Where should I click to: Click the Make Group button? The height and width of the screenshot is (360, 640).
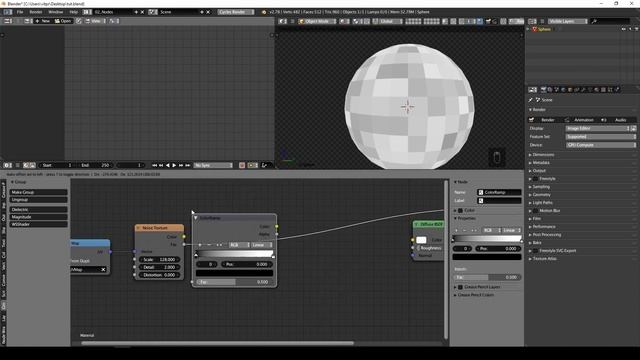point(39,192)
